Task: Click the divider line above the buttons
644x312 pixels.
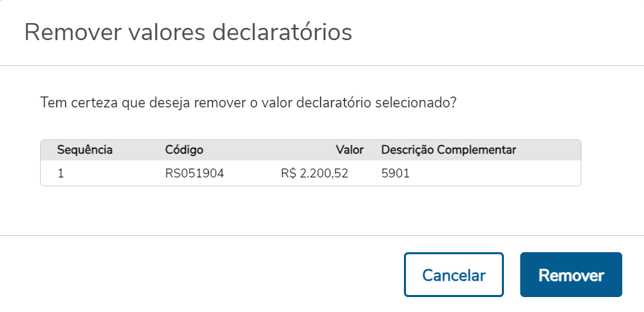Action: 322,235
